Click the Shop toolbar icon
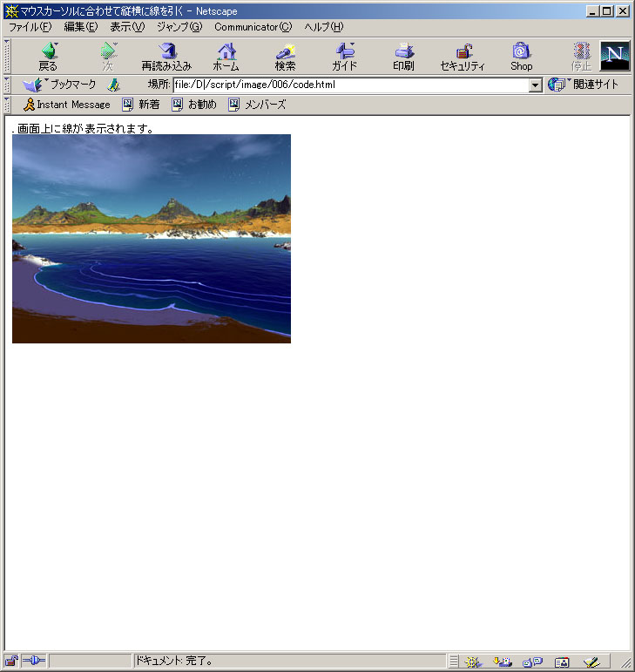Image resolution: width=635 pixels, height=672 pixels. pyautogui.click(x=521, y=57)
